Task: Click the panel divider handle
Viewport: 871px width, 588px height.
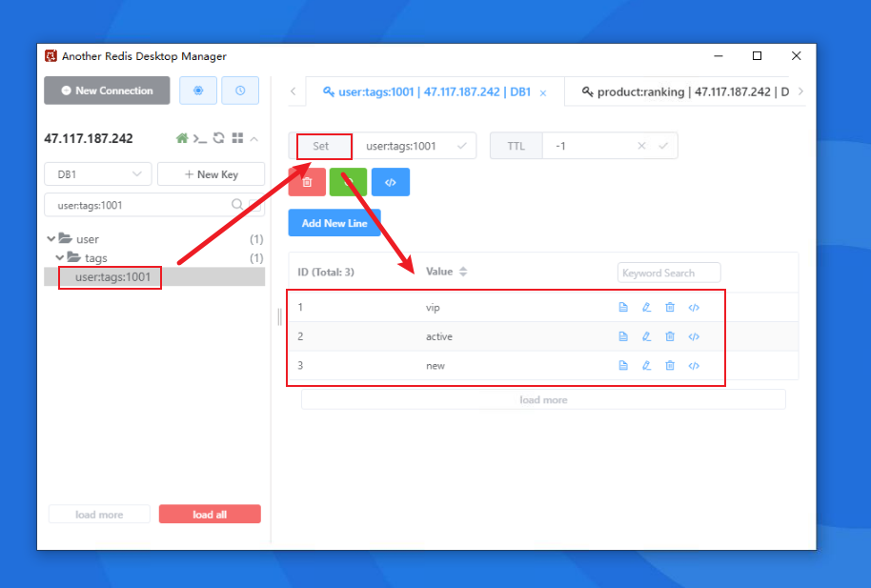Action: point(279,316)
